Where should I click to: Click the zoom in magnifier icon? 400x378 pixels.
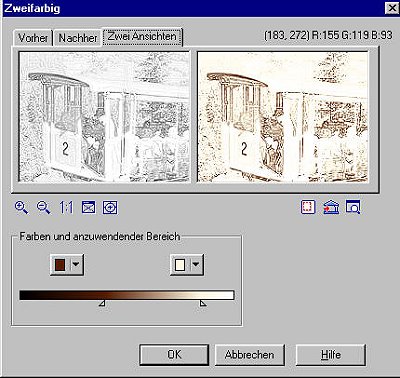tap(21, 207)
